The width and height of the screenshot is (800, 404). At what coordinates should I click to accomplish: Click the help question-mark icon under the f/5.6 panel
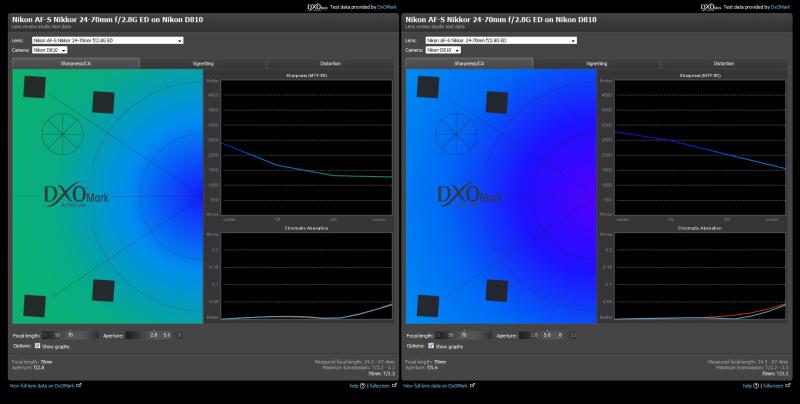[756, 386]
